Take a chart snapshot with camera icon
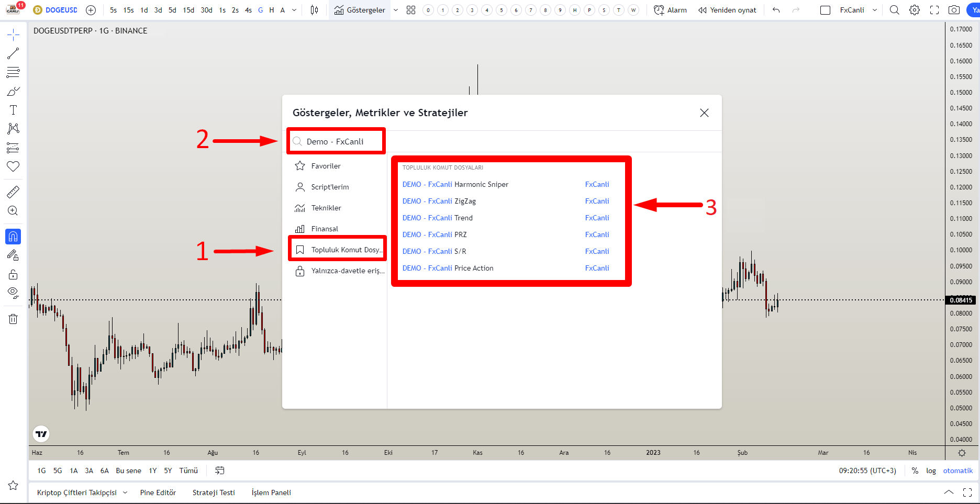 click(954, 10)
